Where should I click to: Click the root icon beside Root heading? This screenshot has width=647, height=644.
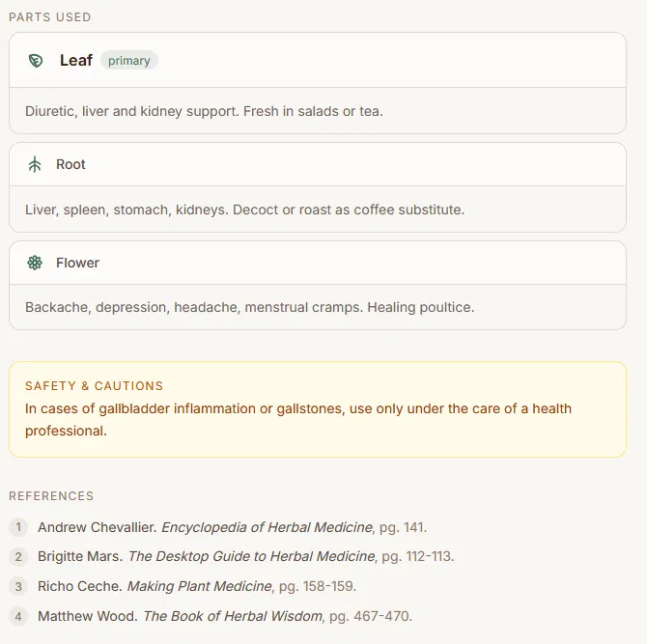tap(35, 164)
